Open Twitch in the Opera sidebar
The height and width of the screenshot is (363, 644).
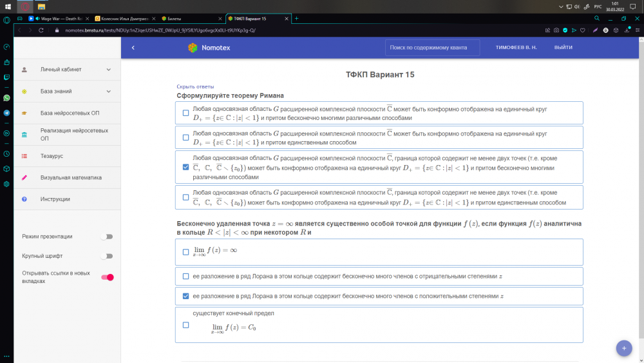tap(6, 77)
